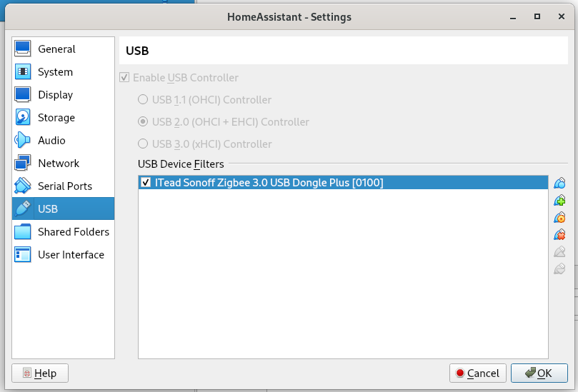
Task: Confirm settings with the OK button
Action: click(539, 373)
